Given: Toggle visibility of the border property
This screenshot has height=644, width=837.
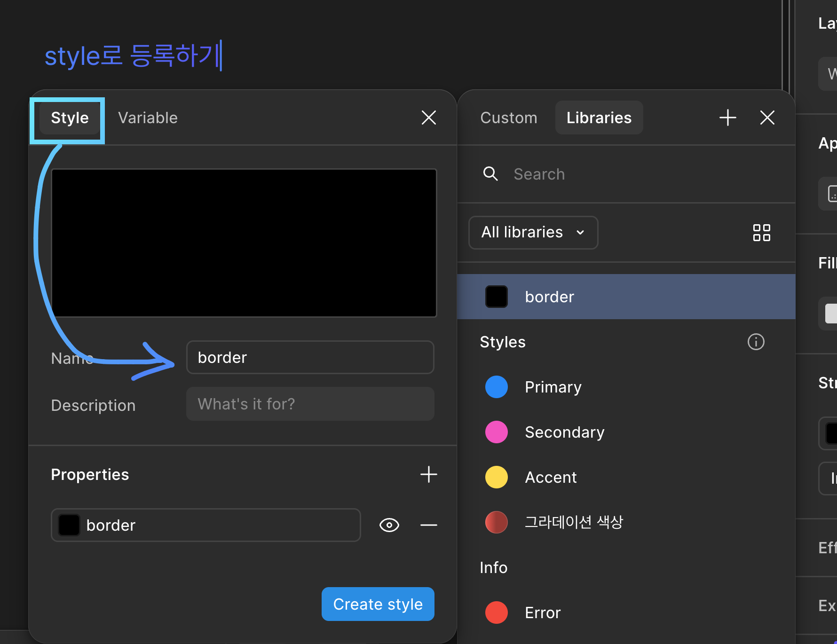Looking at the screenshot, I should pyautogui.click(x=389, y=525).
